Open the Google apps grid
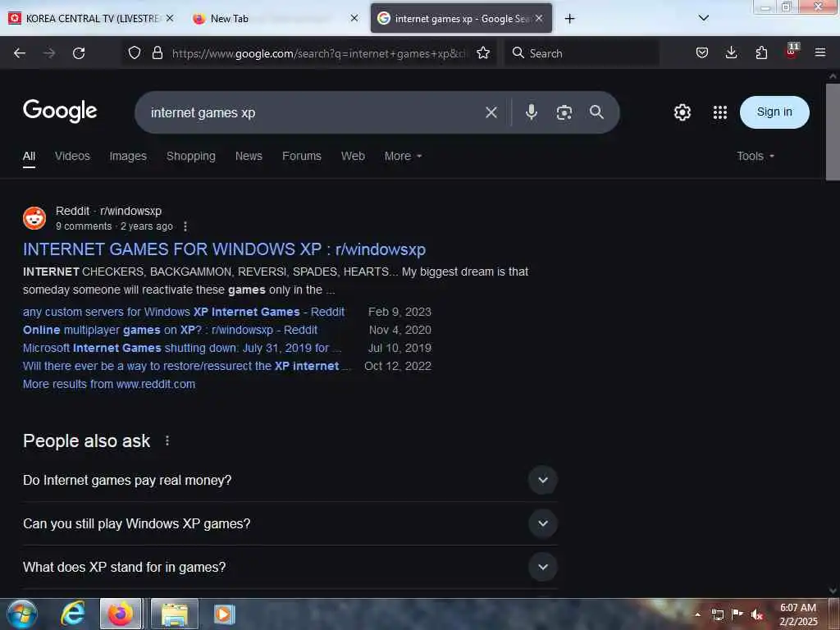This screenshot has width=840, height=630. 720,112
